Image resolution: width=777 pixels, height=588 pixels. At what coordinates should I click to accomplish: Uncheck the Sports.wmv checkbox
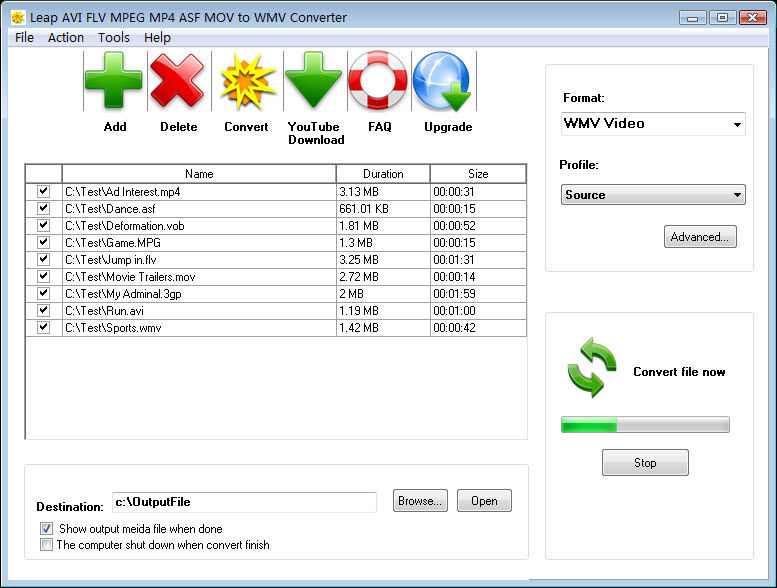[44, 327]
